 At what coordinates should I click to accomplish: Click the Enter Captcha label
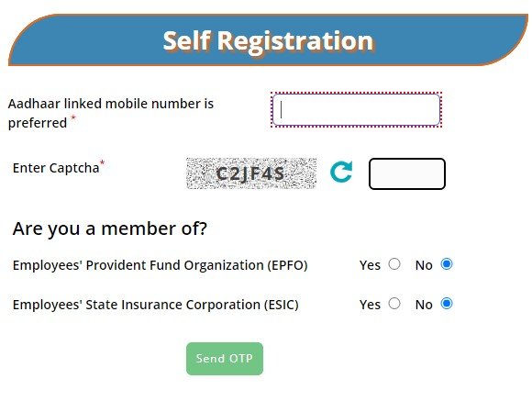coord(56,168)
